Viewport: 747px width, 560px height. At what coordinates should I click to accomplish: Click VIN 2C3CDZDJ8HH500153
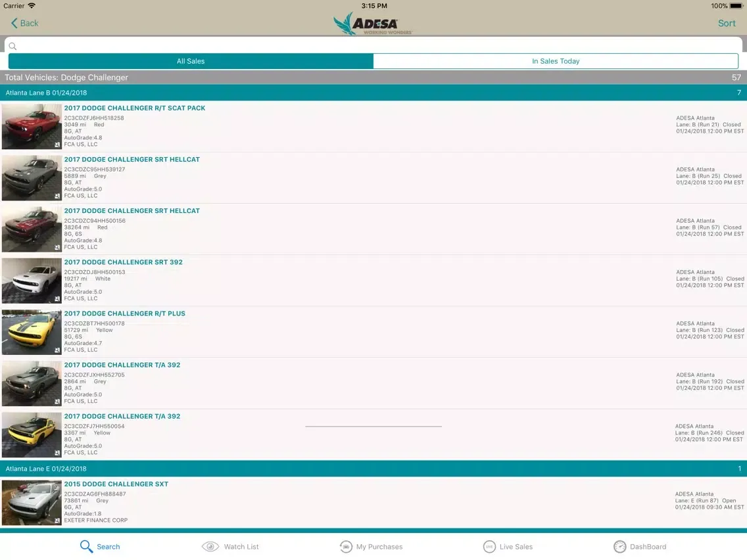[x=94, y=272]
